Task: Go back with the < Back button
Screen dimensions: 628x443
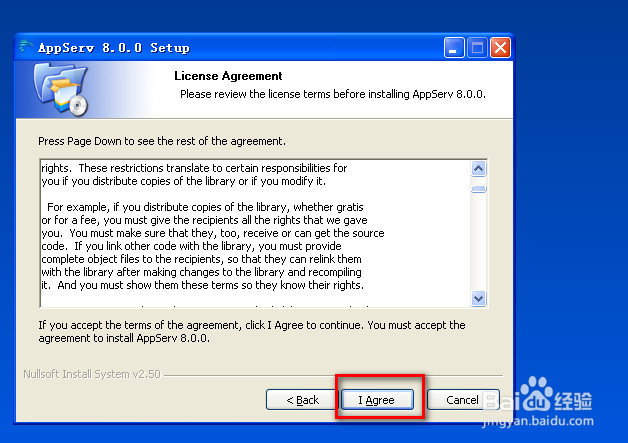Action: [x=302, y=400]
